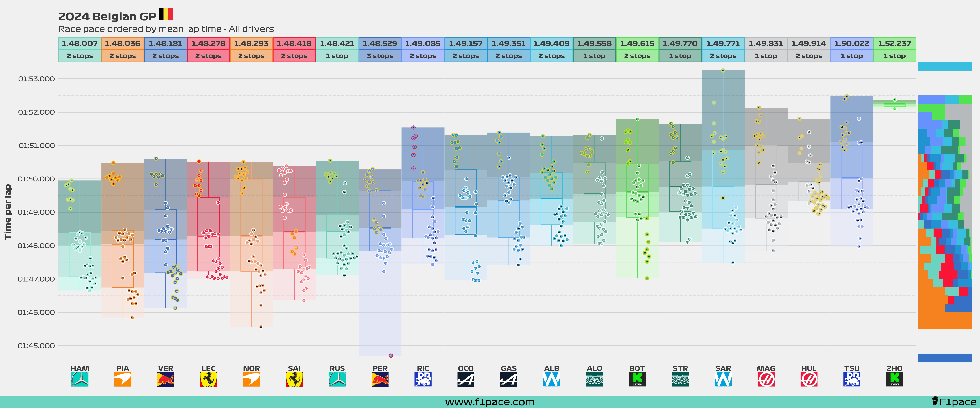
Task: Select mean time 1.48.421
Action: click(337, 43)
